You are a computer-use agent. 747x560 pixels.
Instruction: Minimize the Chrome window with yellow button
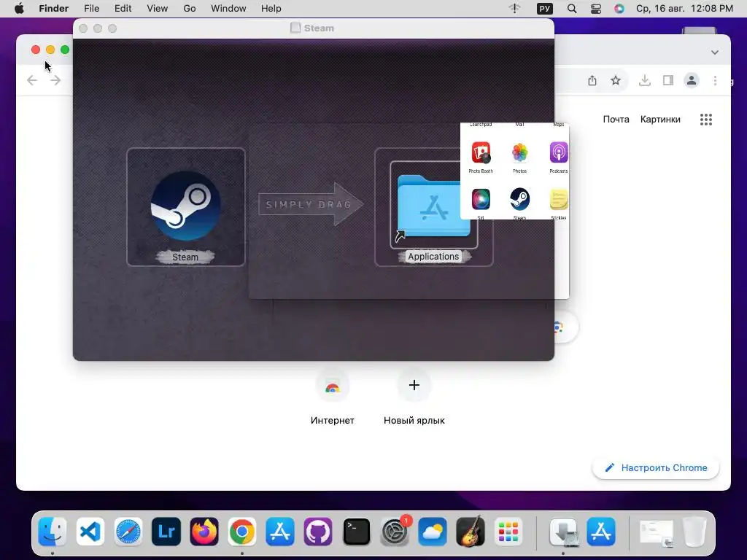pos(50,50)
